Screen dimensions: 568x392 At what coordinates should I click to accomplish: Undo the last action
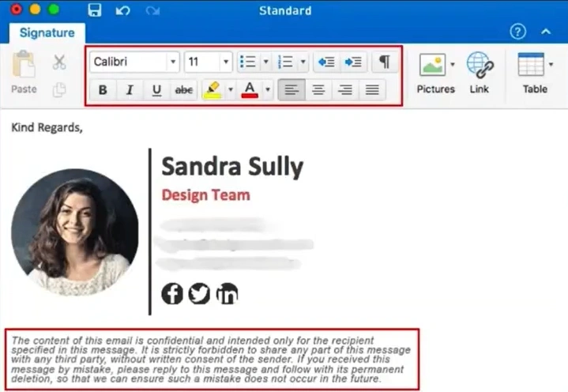(x=122, y=10)
